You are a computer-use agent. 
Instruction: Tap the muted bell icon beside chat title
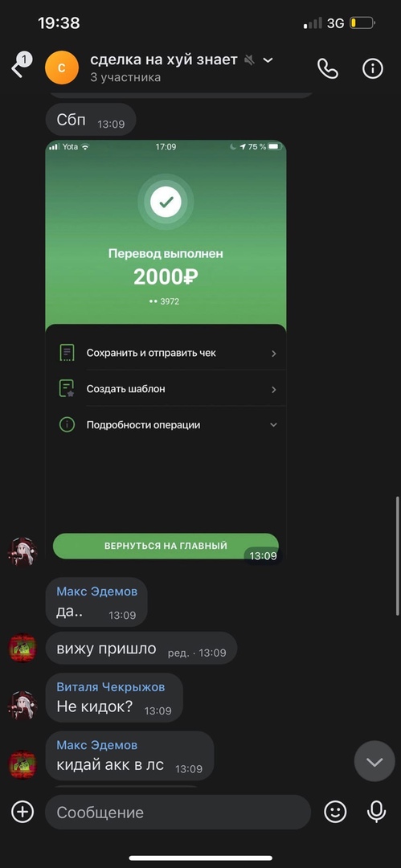tap(250, 59)
